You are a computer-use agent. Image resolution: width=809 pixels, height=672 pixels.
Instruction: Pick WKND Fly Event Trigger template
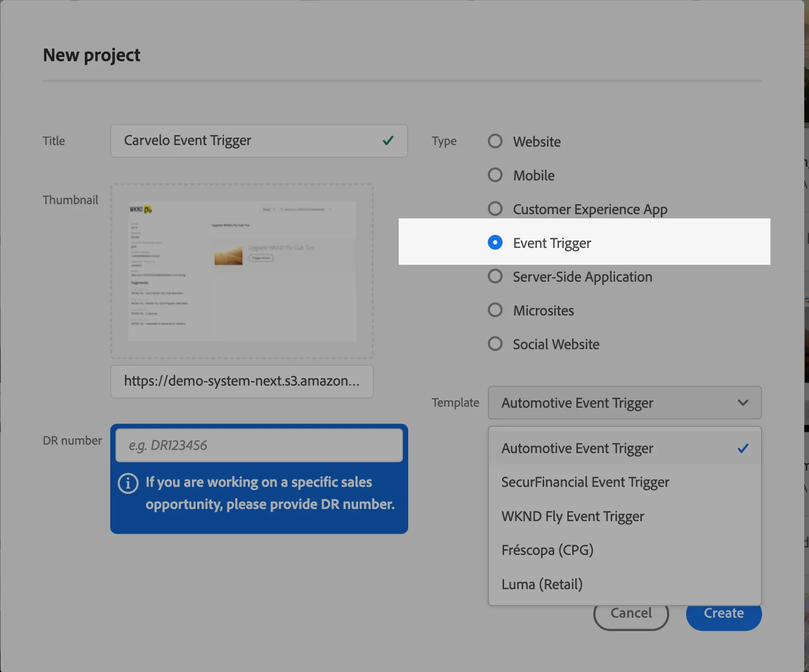625,516
